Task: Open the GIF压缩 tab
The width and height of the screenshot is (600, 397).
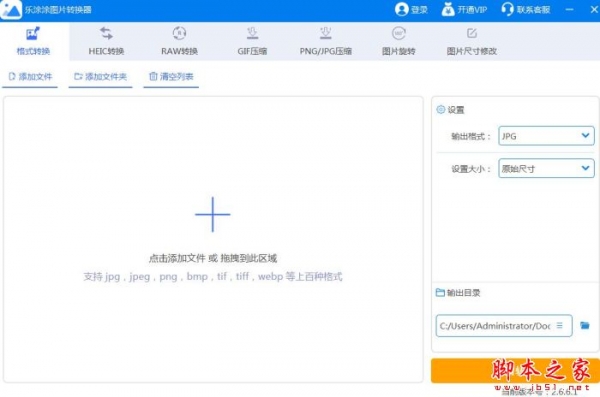Action: (x=252, y=41)
